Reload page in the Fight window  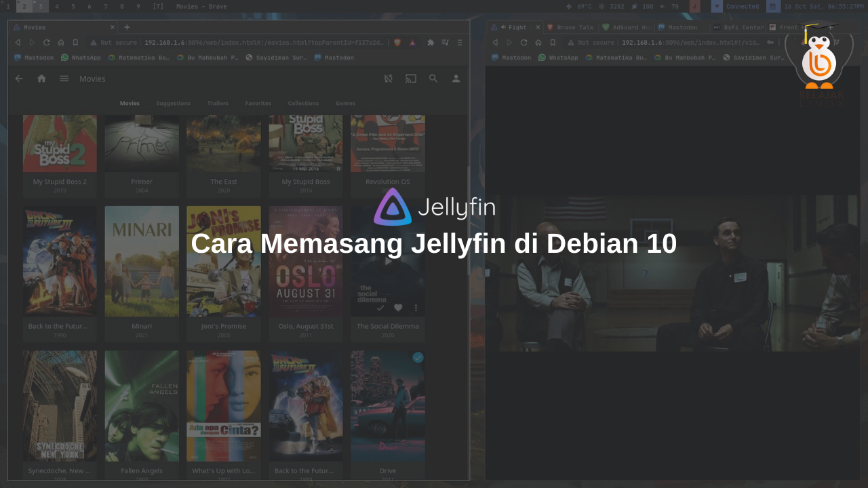coord(524,42)
